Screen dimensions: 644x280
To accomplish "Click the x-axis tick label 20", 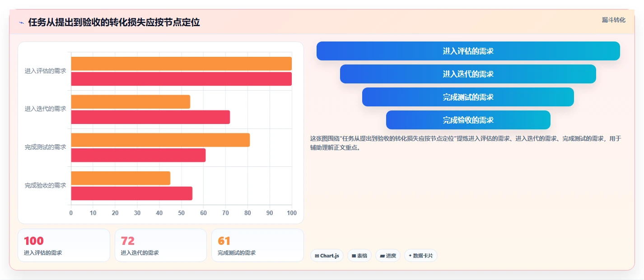I will (115, 213).
